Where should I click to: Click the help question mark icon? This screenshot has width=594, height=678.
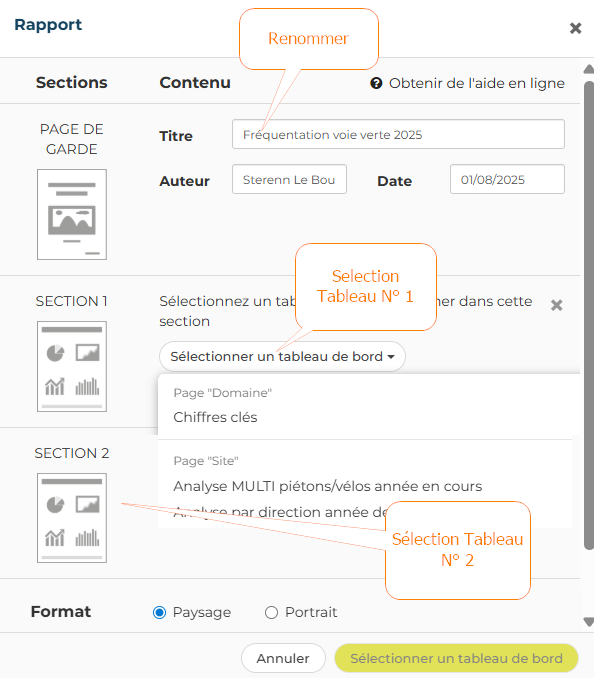(376, 83)
